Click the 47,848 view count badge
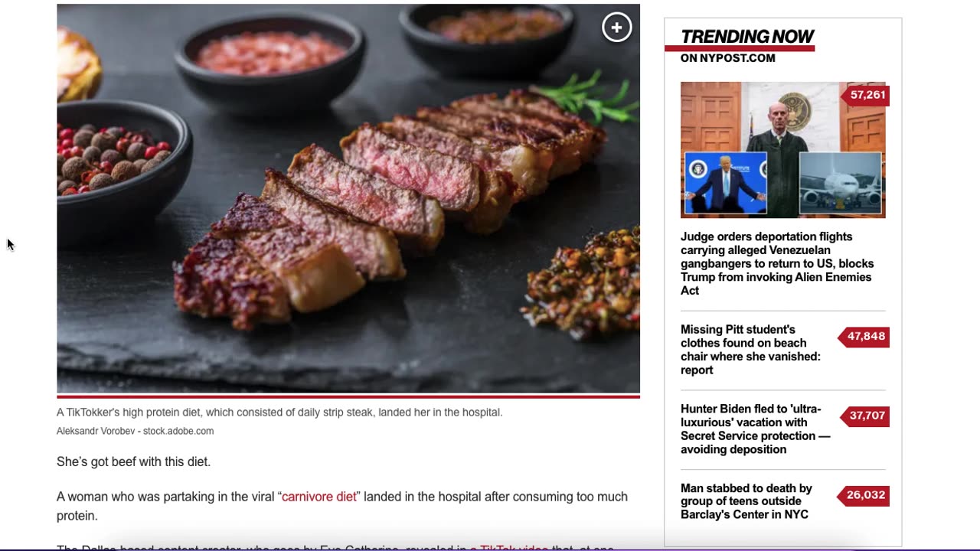 [864, 336]
